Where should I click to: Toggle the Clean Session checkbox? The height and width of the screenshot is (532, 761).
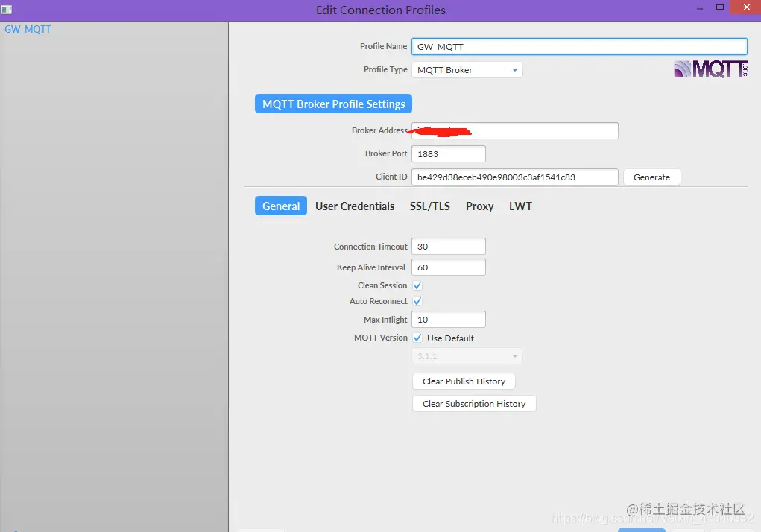click(417, 285)
